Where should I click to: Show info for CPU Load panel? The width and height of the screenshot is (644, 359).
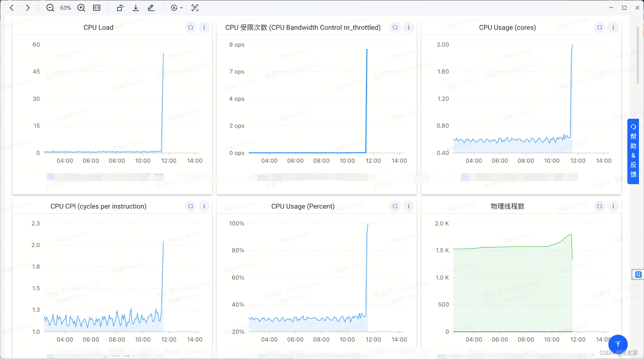pyautogui.click(x=204, y=27)
